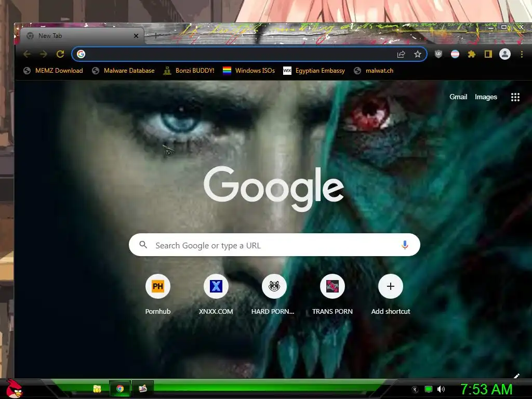The image size is (532, 399).
Task: Click the forward navigation arrow
Action: pos(44,54)
